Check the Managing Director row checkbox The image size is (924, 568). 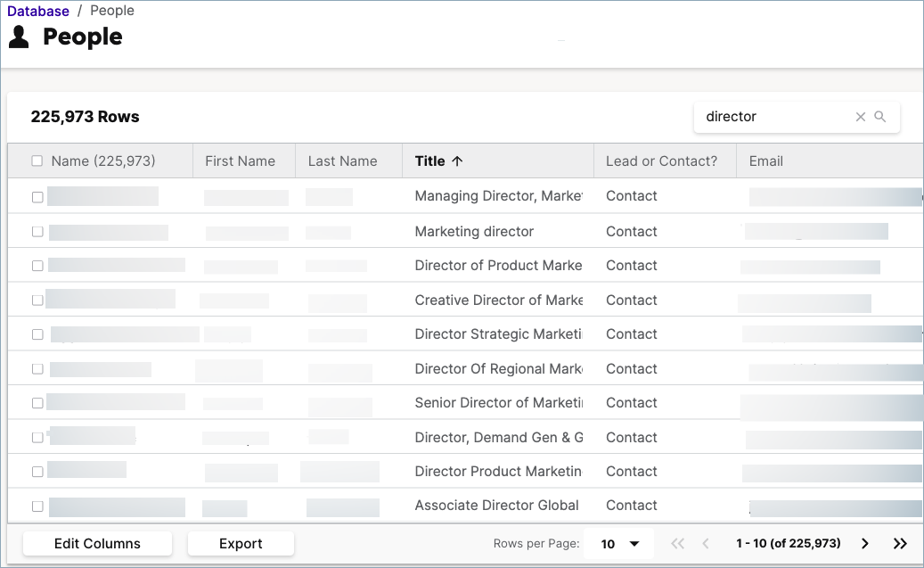[37, 197]
